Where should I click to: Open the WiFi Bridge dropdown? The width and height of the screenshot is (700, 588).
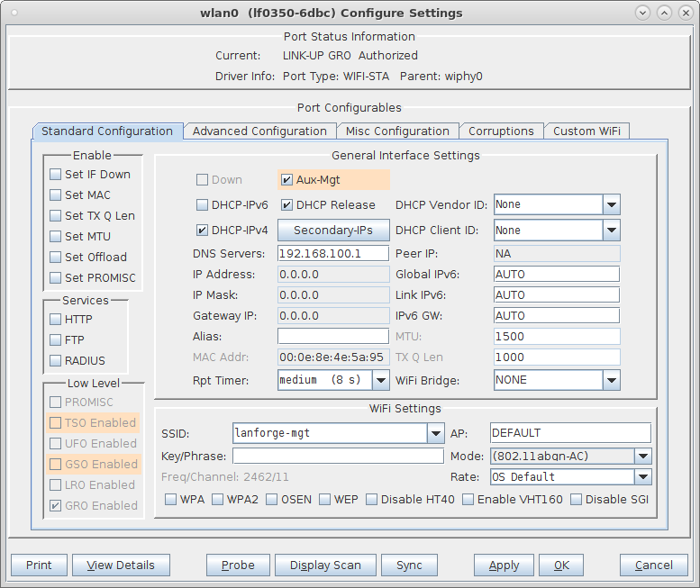[x=612, y=381]
